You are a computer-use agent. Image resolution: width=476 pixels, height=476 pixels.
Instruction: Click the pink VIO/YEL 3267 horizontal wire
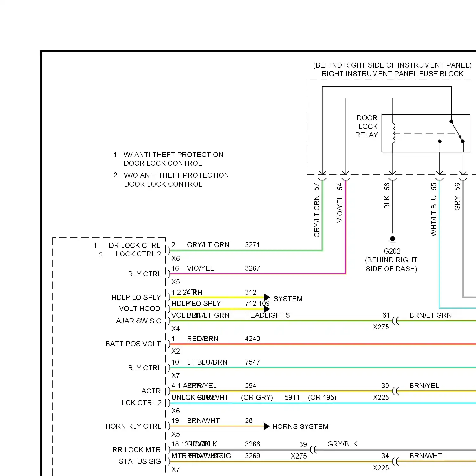pyautogui.click(x=254, y=273)
